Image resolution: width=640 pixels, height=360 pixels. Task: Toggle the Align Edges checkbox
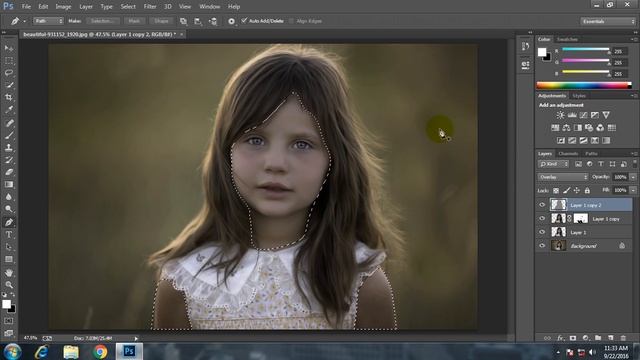click(291, 21)
